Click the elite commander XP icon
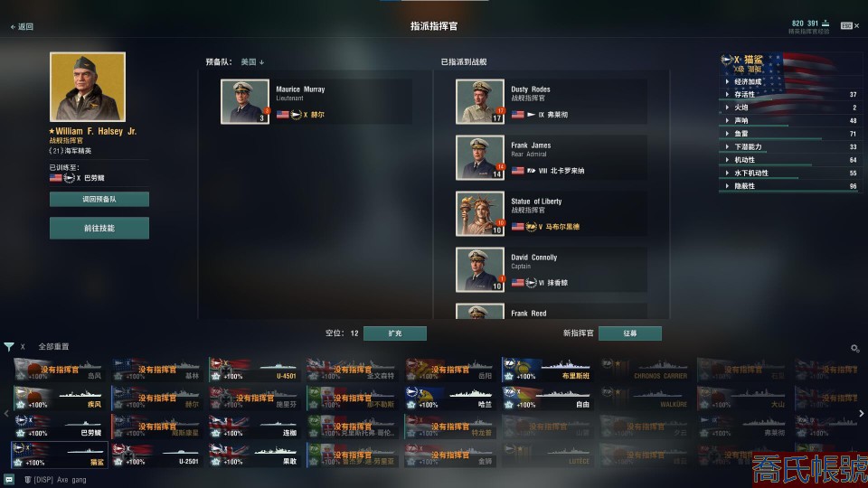Viewport: 868px width, 488px height. [826, 23]
